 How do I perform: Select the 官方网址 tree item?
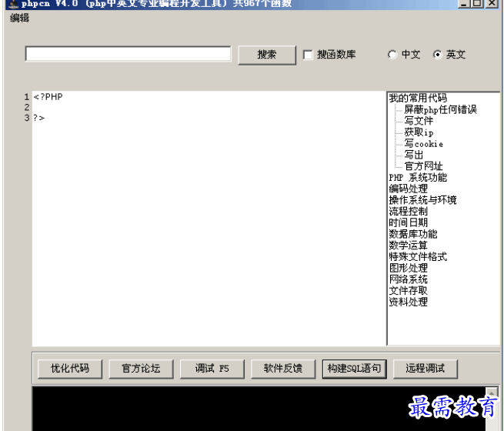click(423, 165)
